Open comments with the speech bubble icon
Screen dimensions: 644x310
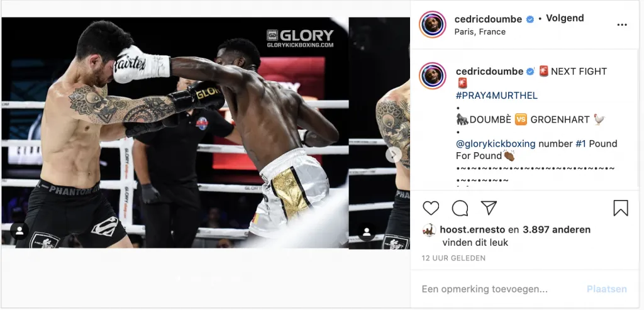pos(460,208)
